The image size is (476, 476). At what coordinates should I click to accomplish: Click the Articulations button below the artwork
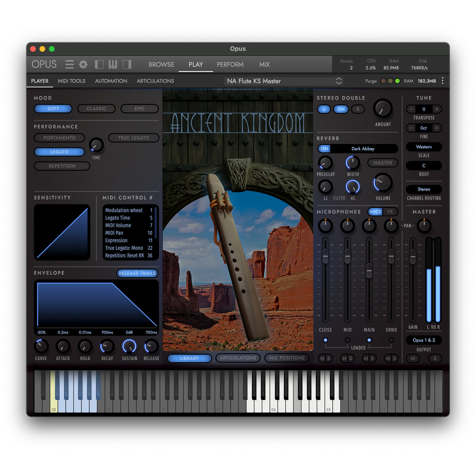[x=238, y=358]
